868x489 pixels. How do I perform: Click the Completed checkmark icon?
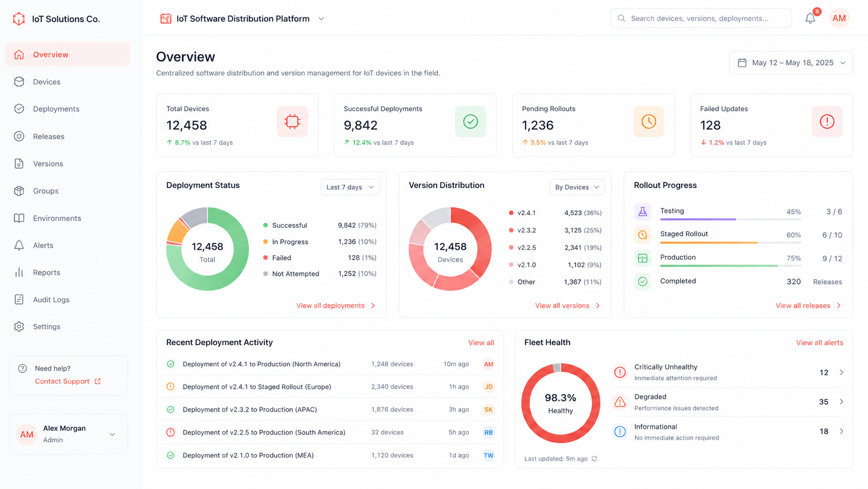point(642,282)
